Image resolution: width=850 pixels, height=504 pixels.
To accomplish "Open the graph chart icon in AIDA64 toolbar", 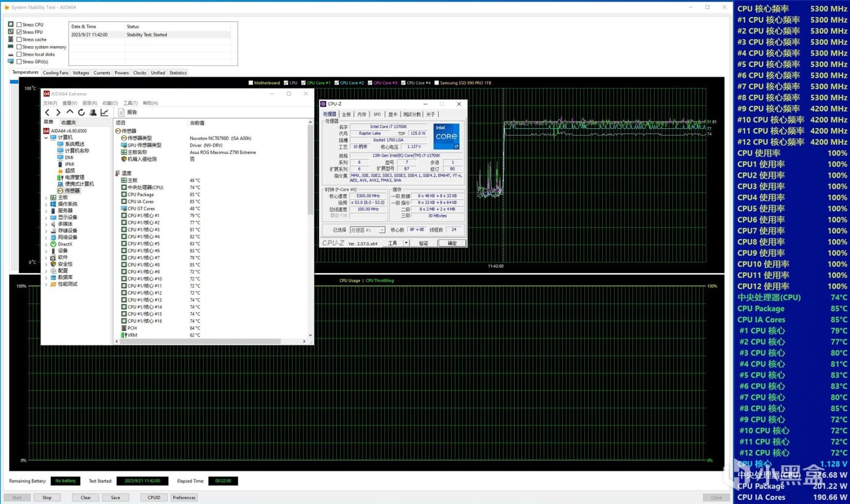I will point(104,113).
